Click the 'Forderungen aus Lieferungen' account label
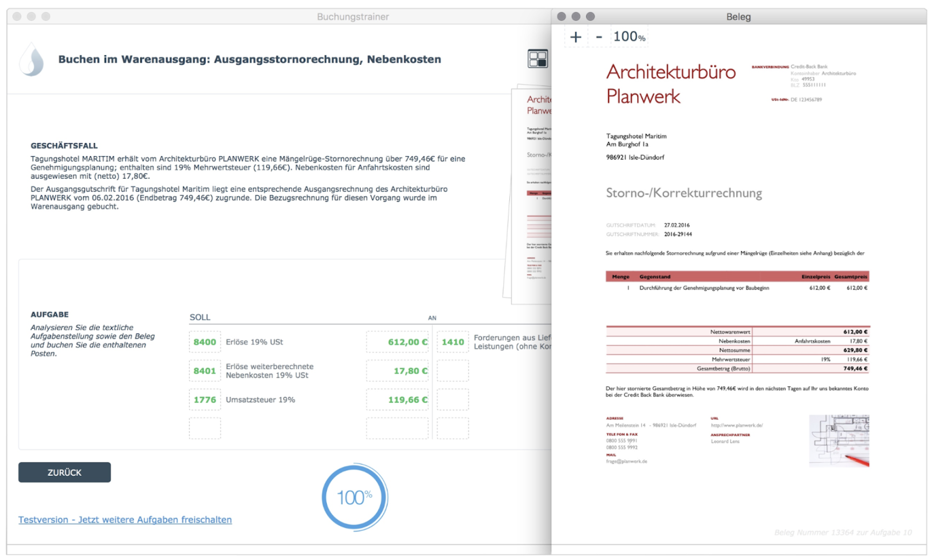The image size is (936, 560). 512,342
